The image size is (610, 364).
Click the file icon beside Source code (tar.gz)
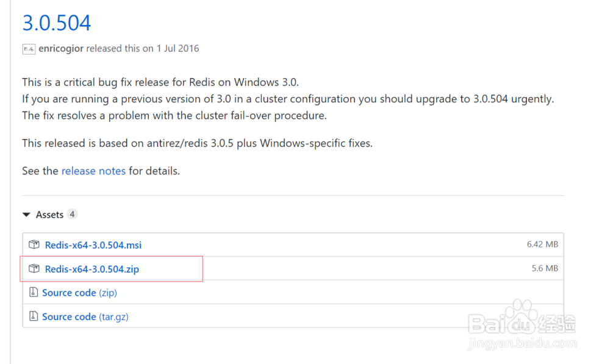coord(34,316)
